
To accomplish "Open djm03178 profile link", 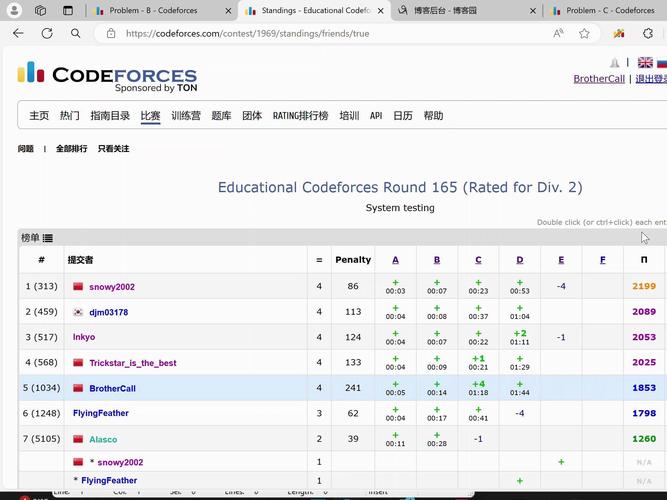I will coord(108,312).
